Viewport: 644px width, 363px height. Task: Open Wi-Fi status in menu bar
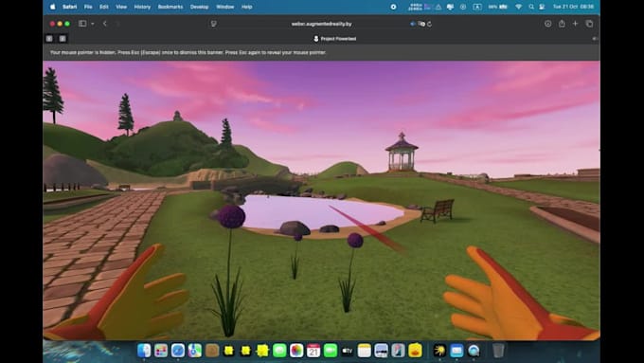click(x=519, y=7)
